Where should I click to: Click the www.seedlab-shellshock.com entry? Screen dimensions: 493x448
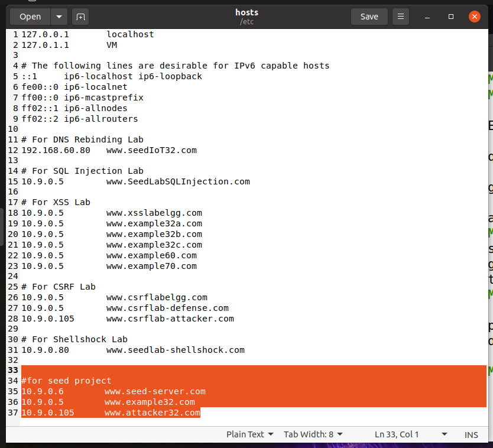[x=176, y=349]
